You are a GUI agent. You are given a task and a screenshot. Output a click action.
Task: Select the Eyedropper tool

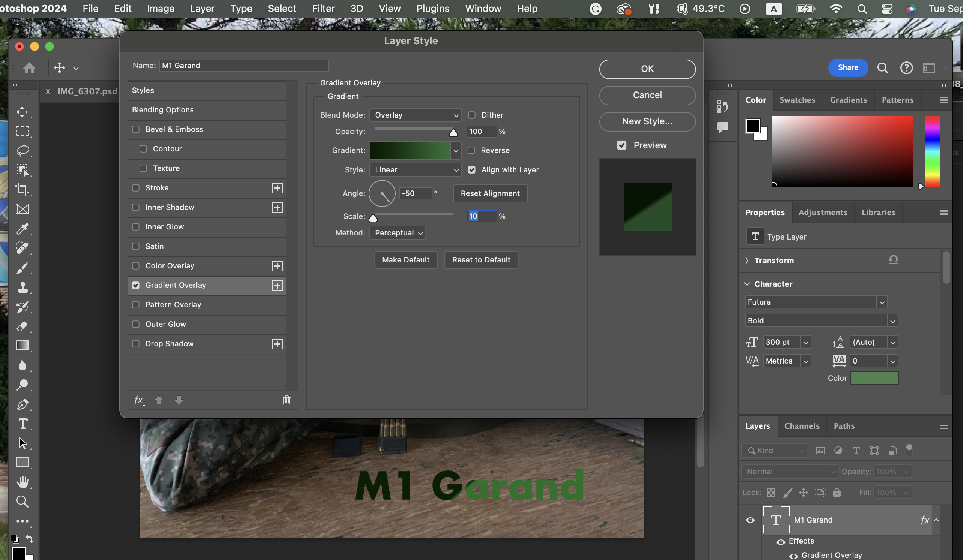(x=22, y=228)
